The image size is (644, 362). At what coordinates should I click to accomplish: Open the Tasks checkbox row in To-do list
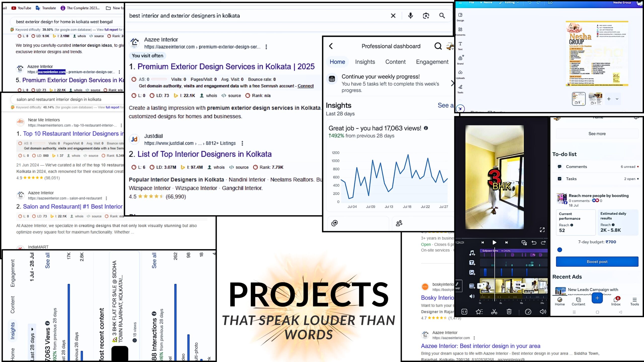point(597,179)
